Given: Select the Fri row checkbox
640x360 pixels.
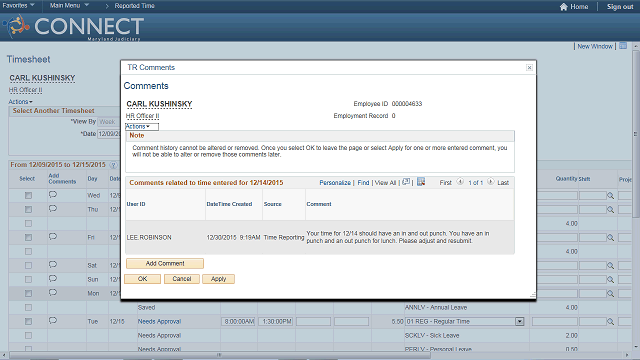Looking at the screenshot, I should (28, 238).
